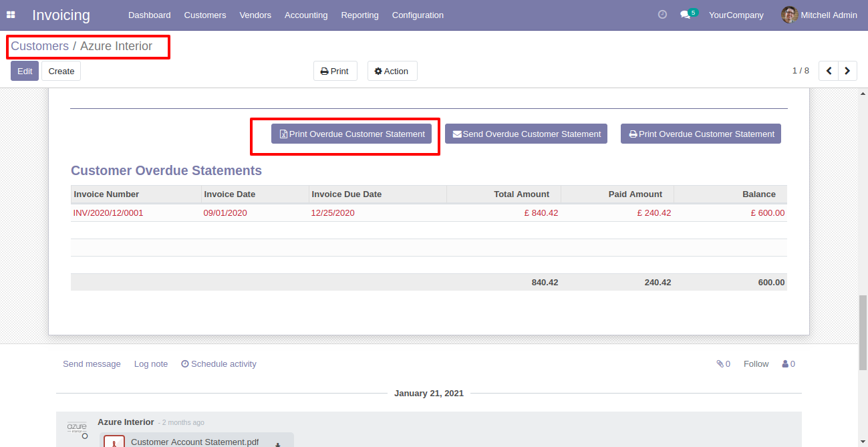Screen dimensions: 868x447
Task: Print overdue statement button with spreadsheet icon
Action: pos(351,134)
